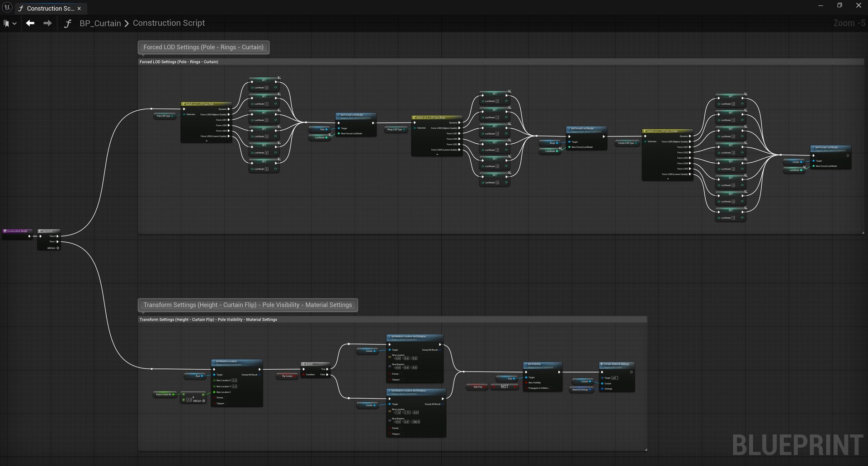
Task: Click the 180.0 rotation Z value field
Action: tap(415, 422)
